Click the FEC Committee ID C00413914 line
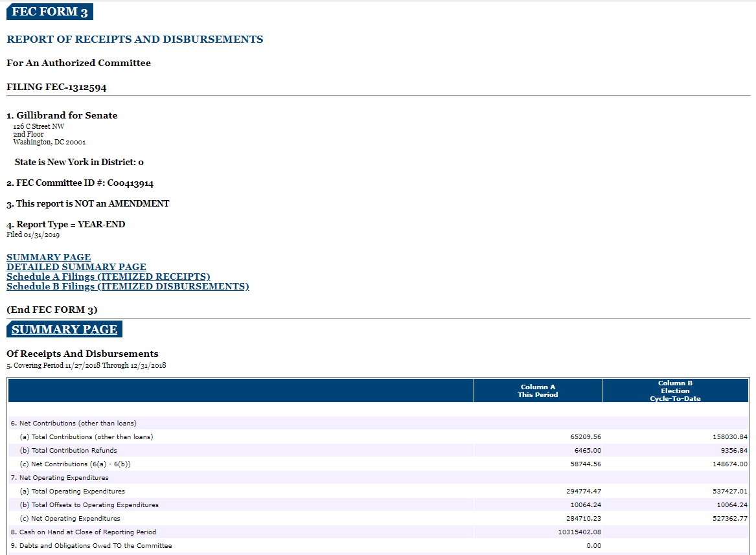The image size is (756, 555). [x=80, y=183]
